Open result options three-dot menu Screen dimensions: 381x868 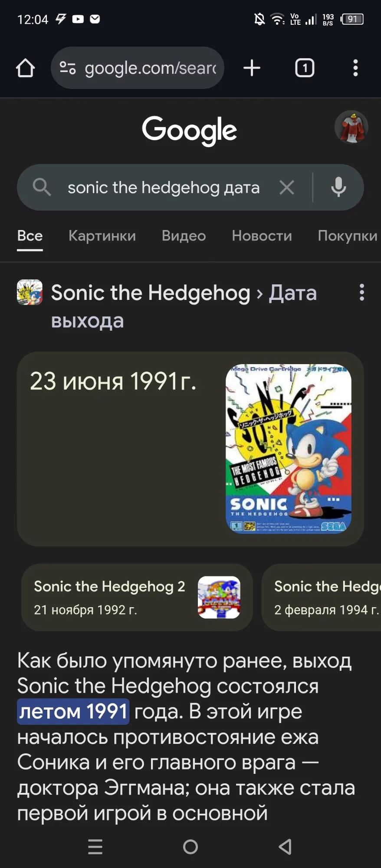tap(362, 293)
